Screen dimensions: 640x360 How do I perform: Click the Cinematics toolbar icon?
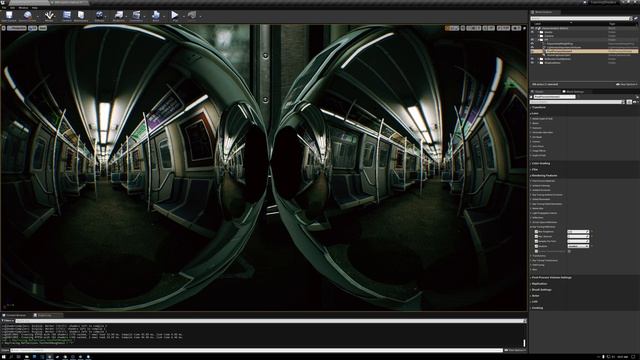pos(136,16)
